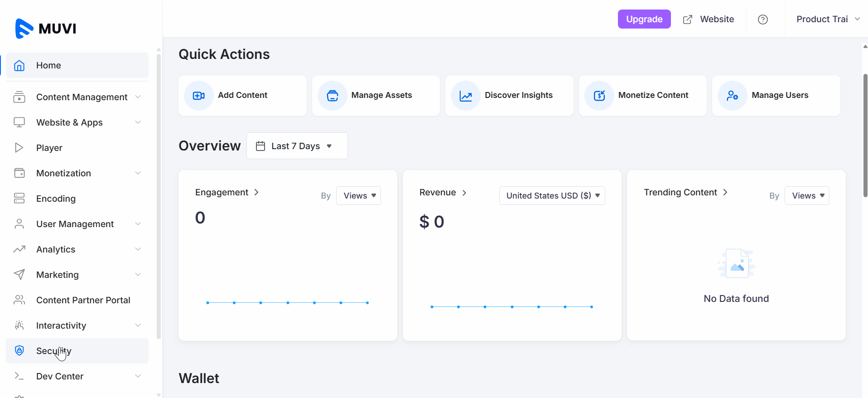Viewport: 868px width, 398px height.
Task: Click the Manage Users icon
Action: tap(733, 96)
